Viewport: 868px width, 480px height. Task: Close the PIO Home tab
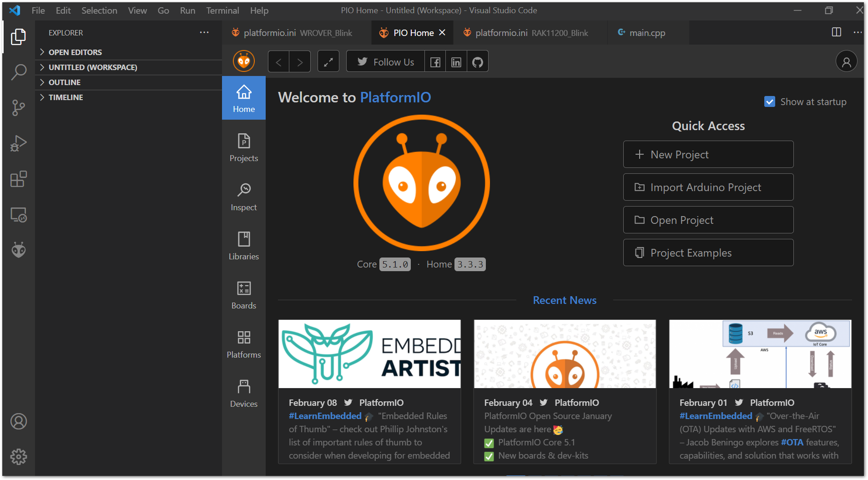tap(442, 32)
